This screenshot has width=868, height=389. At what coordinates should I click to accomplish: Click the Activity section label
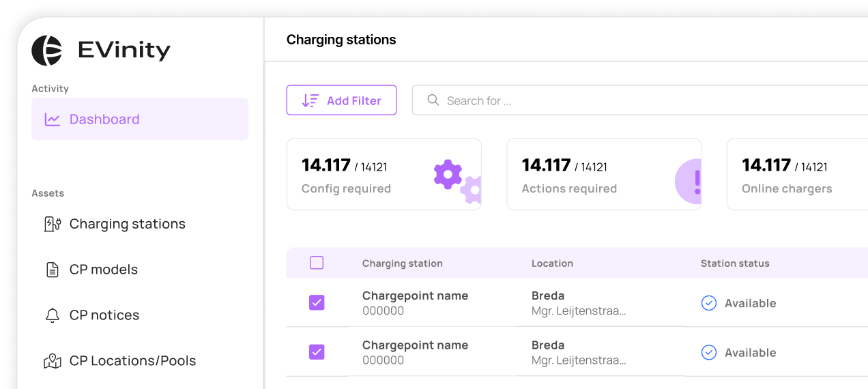(x=50, y=89)
